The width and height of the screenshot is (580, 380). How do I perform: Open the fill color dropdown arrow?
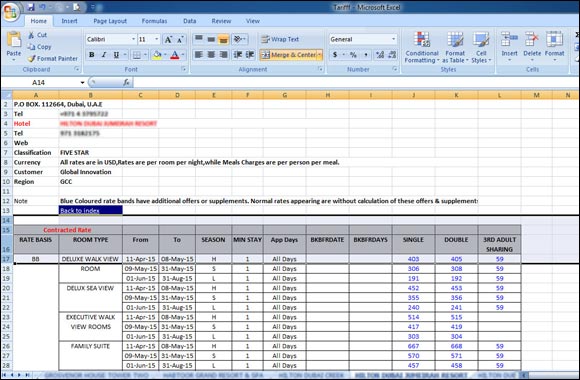click(165, 55)
